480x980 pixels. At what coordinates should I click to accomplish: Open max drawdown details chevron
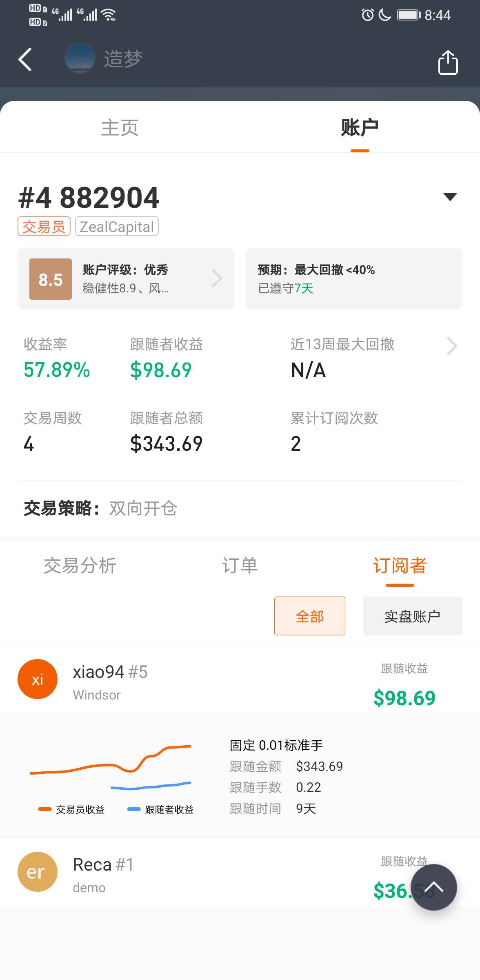tap(452, 346)
